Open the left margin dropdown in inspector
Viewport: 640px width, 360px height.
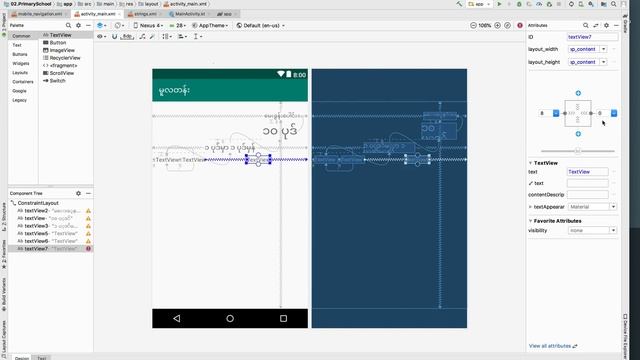(x=556, y=113)
